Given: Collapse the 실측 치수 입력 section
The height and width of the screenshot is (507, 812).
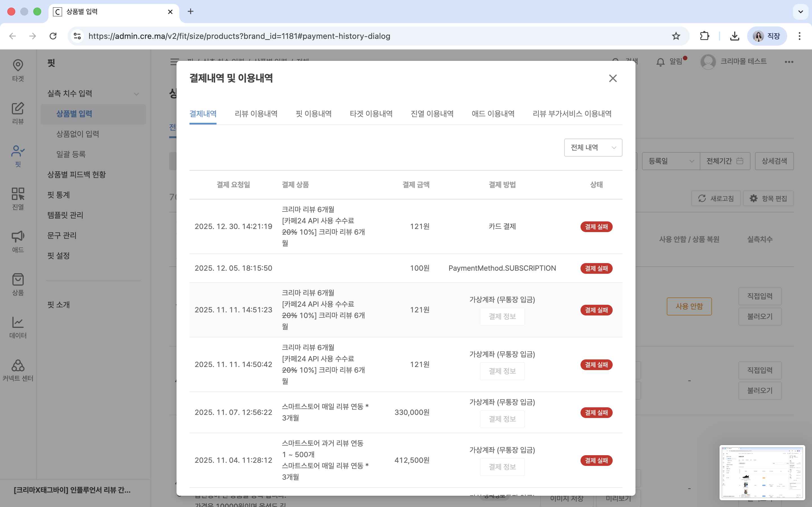Looking at the screenshot, I should click(136, 94).
